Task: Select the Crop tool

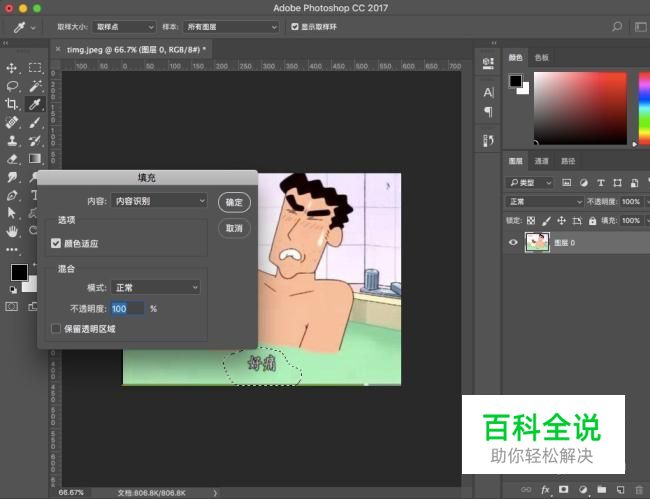Action: (12, 104)
